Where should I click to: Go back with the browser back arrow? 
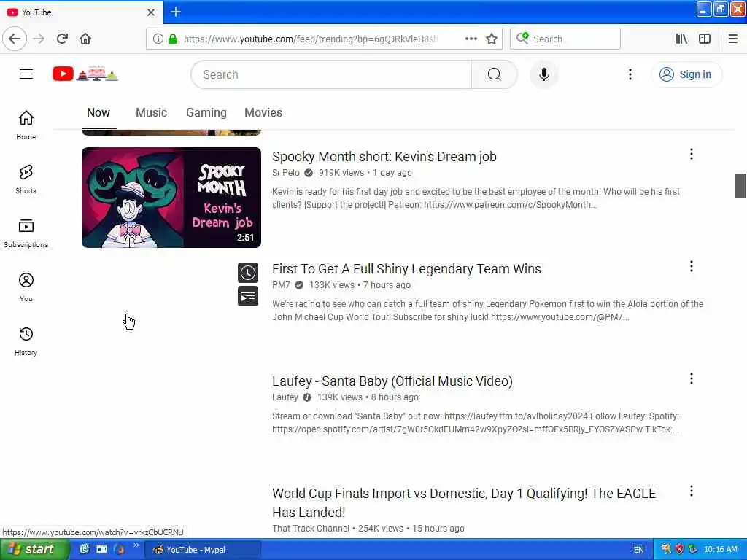pos(15,39)
